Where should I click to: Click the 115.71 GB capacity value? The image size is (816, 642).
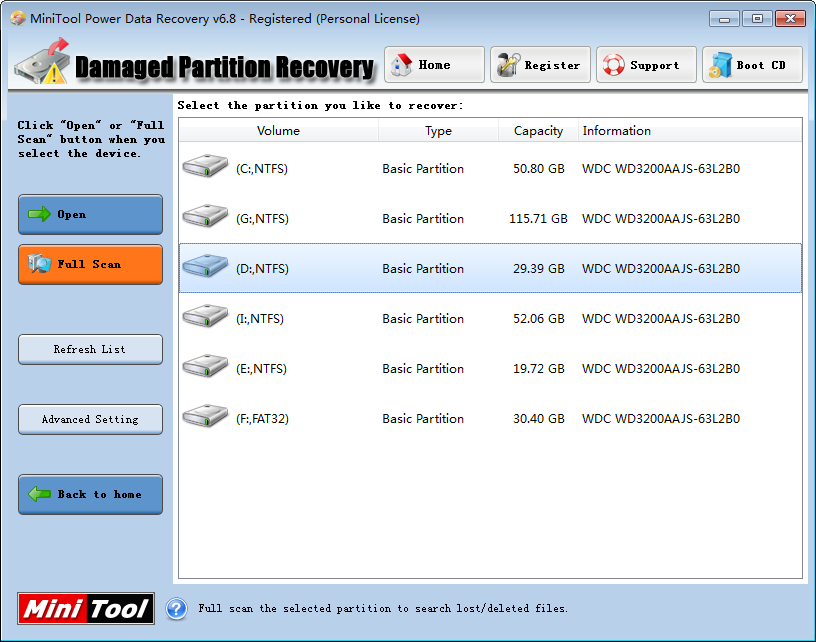tap(538, 219)
